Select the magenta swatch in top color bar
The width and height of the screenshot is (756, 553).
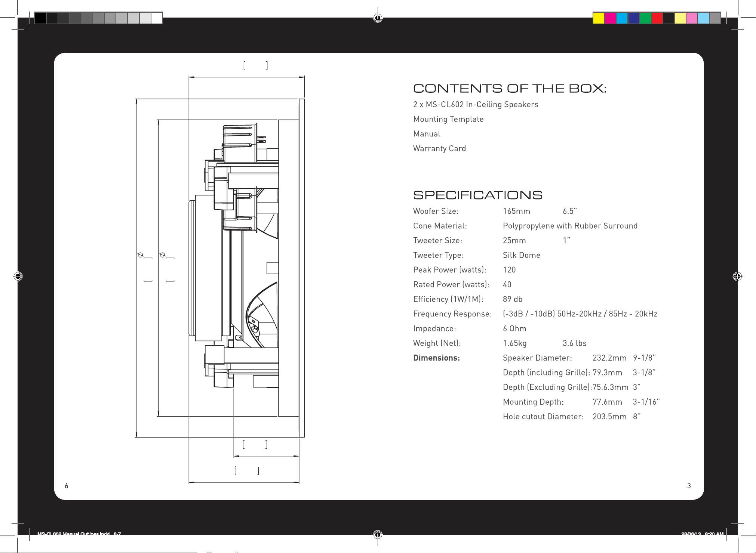611,18
